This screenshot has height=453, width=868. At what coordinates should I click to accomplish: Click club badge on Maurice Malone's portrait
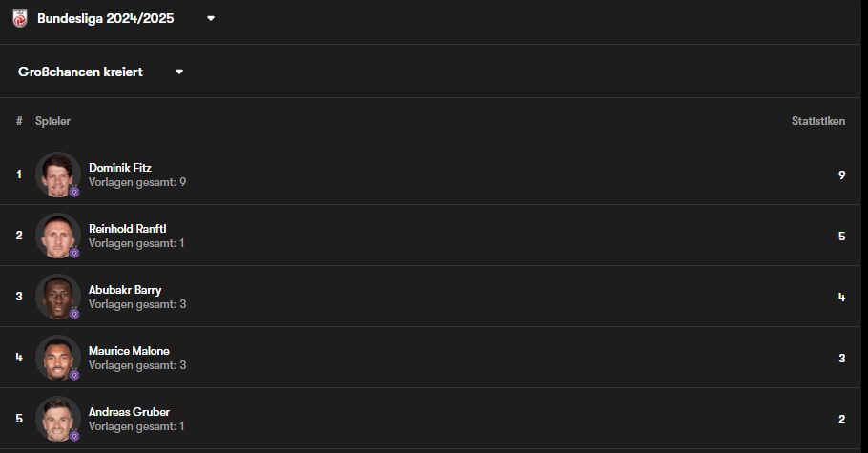(x=74, y=375)
